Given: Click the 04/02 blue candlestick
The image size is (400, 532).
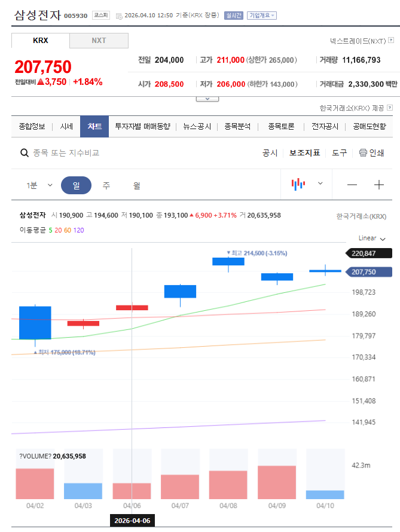Looking at the screenshot, I should point(35,323).
